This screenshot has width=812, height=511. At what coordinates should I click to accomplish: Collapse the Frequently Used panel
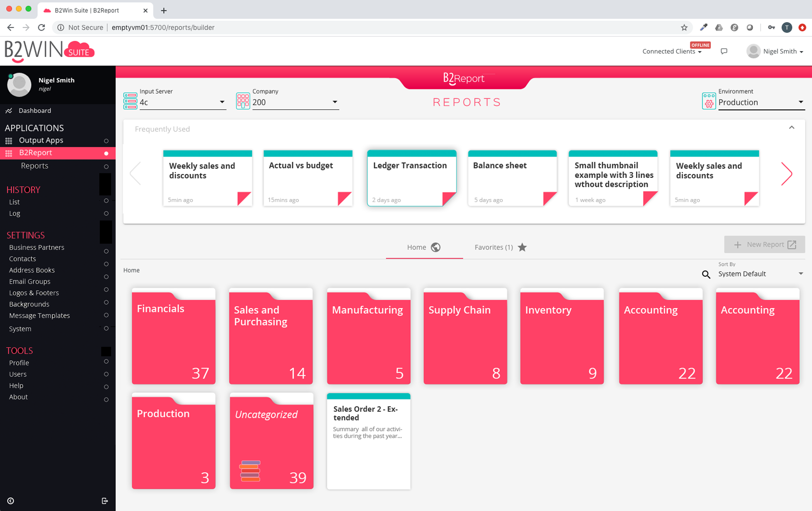coord(792,128)
